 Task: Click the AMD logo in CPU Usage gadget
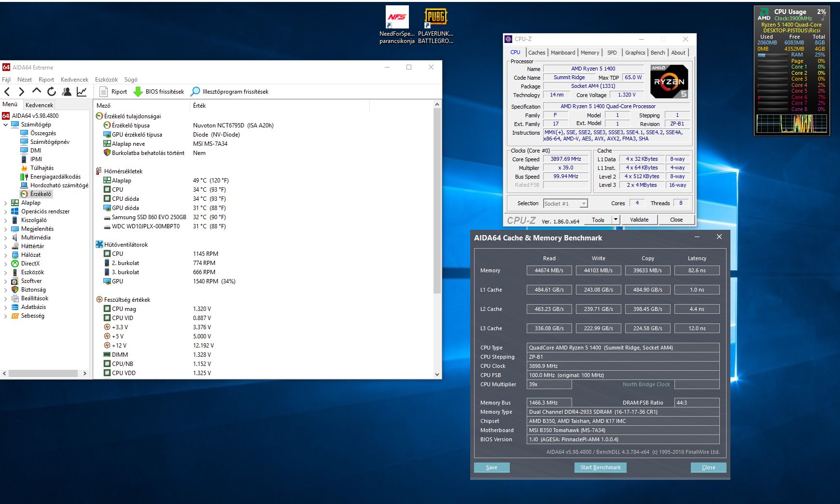[764, 14]
